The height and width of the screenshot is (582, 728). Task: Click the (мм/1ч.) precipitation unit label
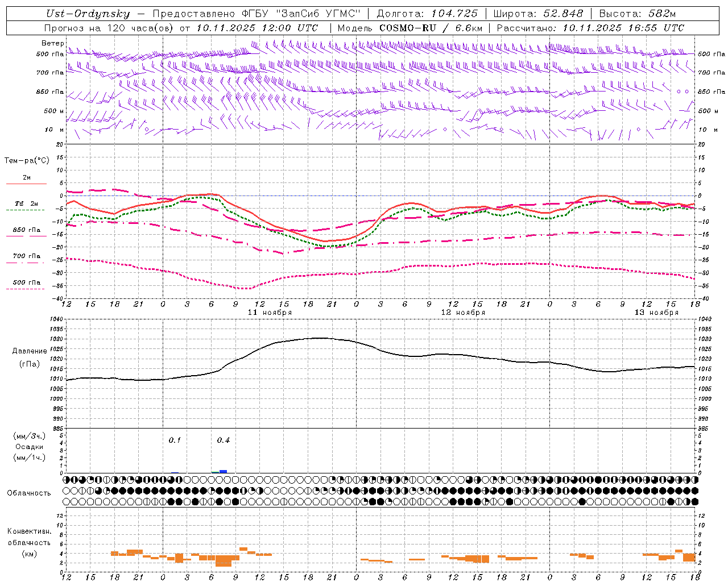(30, 458)
